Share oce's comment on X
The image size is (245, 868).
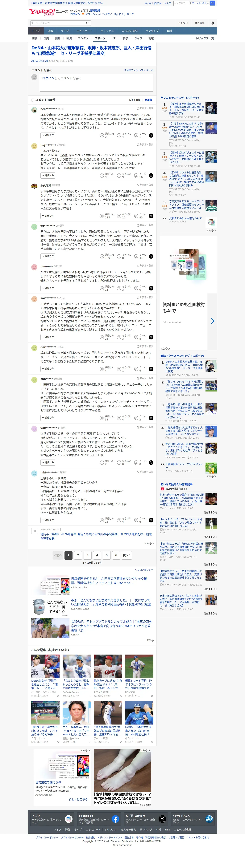(151, 135)
